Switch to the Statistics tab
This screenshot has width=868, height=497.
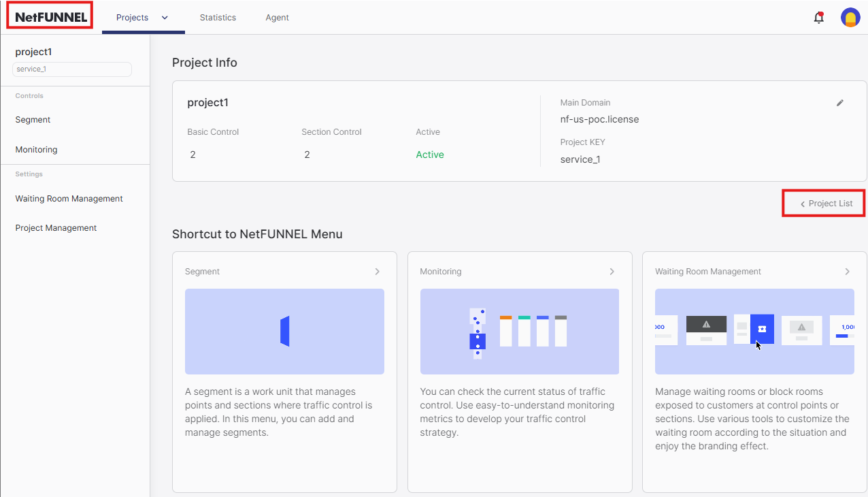point(218,18)
